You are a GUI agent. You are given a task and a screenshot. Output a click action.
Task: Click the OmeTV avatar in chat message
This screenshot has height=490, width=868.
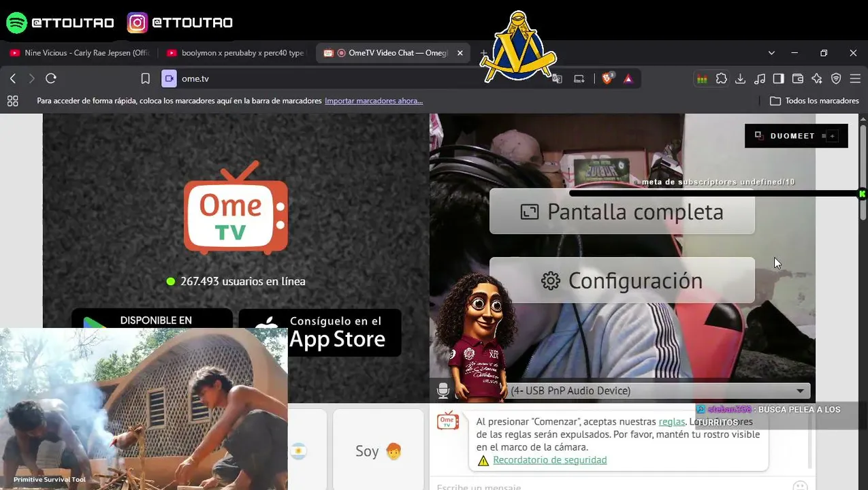click(447, 421)
